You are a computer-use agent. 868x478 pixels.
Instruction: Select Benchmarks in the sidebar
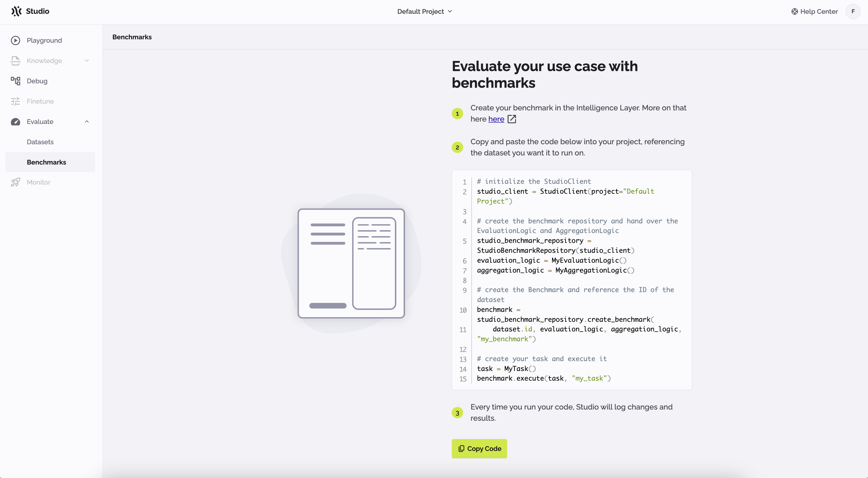(x=46, y=162)
